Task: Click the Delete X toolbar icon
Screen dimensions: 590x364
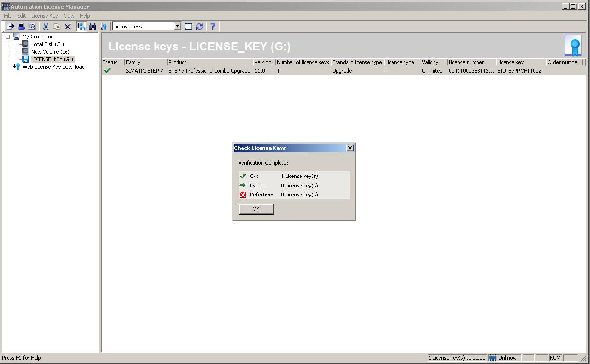Action: pos(67,27)
